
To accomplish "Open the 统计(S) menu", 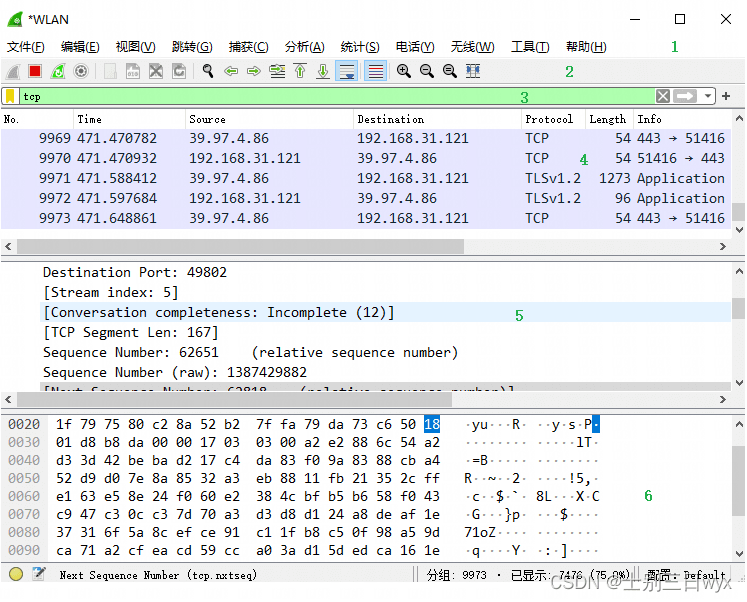I will tap(360, 47).
